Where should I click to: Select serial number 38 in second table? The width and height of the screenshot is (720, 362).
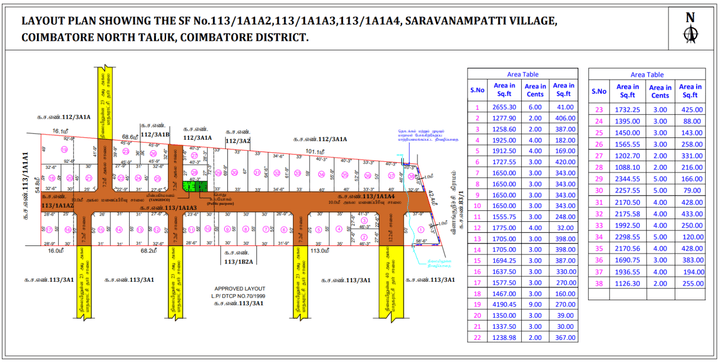click(599, 283)
